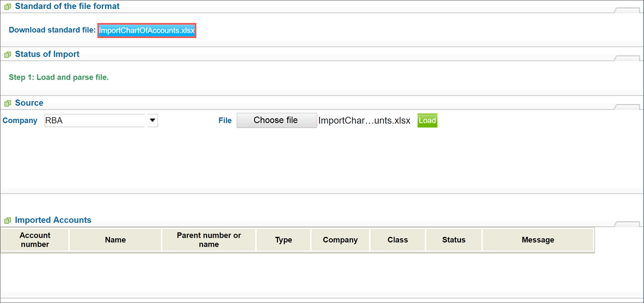Click the Choose file button
The height and width of the screenshot is (303, 644).
[x=277, y=120]
